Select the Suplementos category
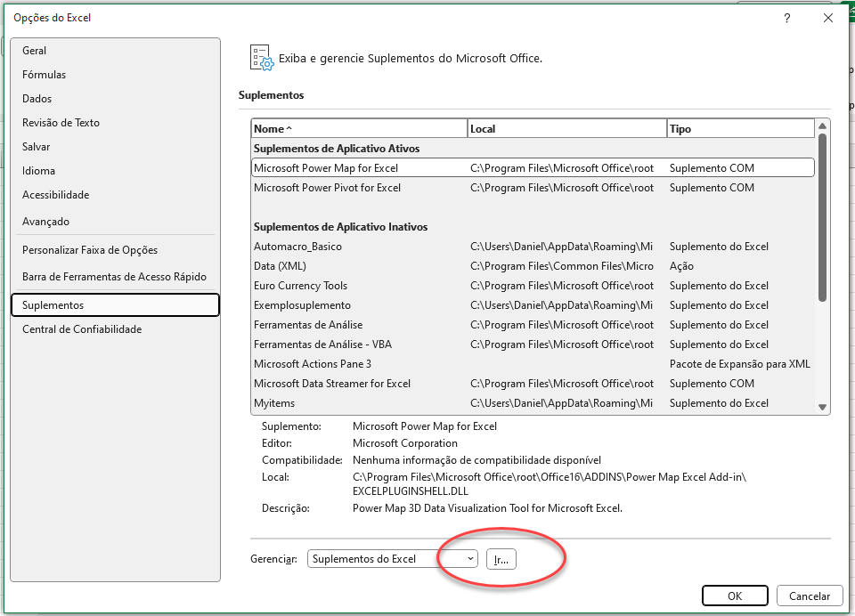The width and height of the screenshot is (855, 616). (115, 305)
